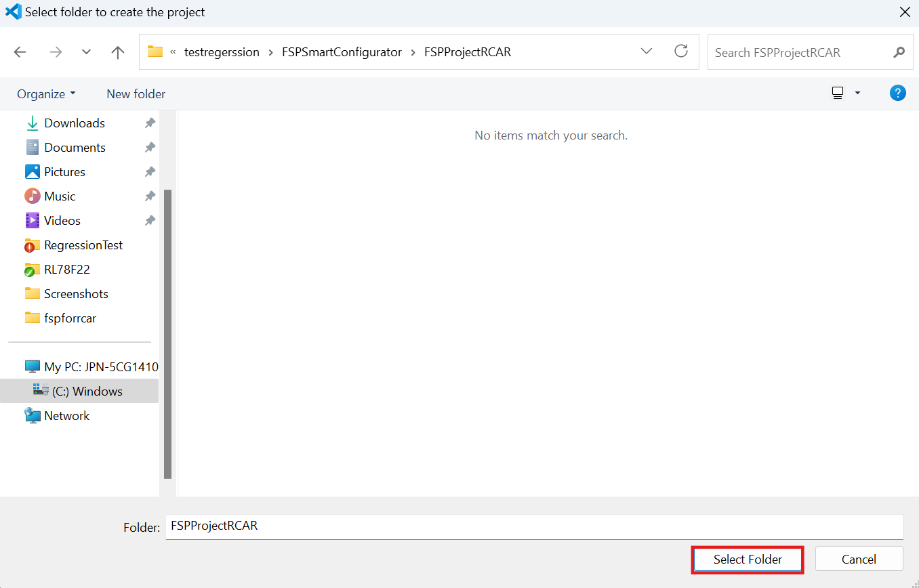
Task: Open Network in the sidebar
Action: [66, 416]
